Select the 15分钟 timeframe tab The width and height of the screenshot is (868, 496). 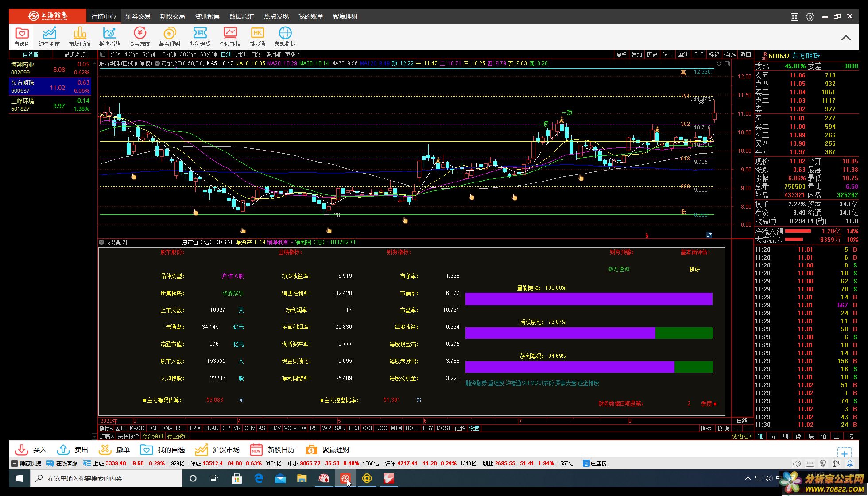point(167,54)
